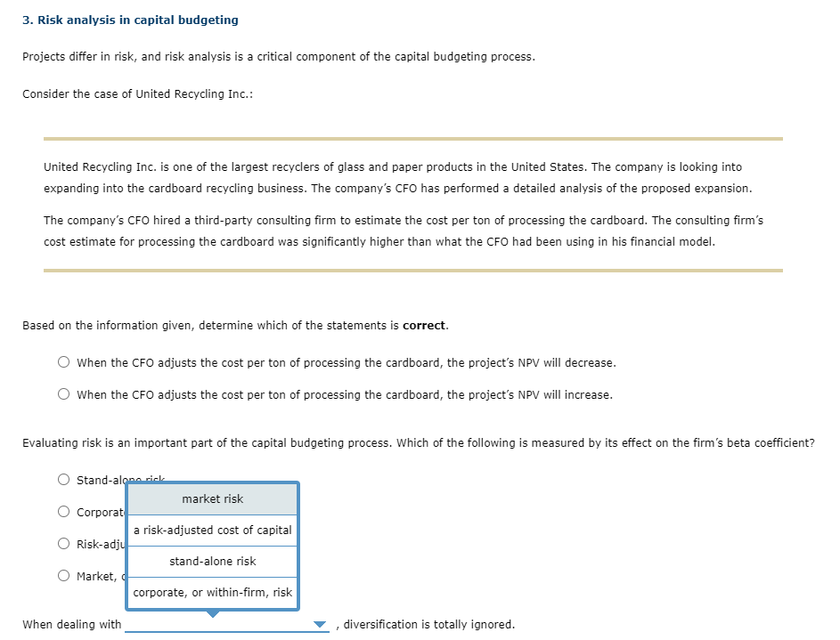Viewport: 840px width, 640px height.
Task: Pick "stand-alone risk" in the dropdown list
Action: click(x=212, y=561)
